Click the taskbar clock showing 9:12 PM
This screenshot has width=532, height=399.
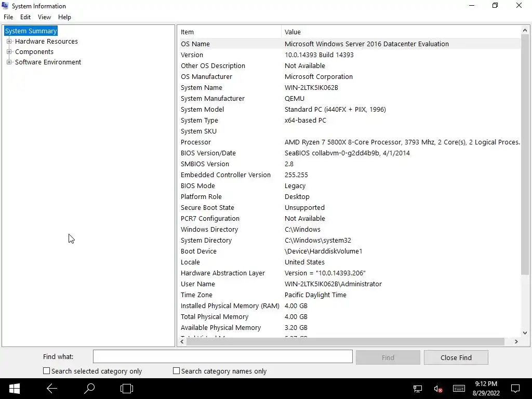coord(486,389)
